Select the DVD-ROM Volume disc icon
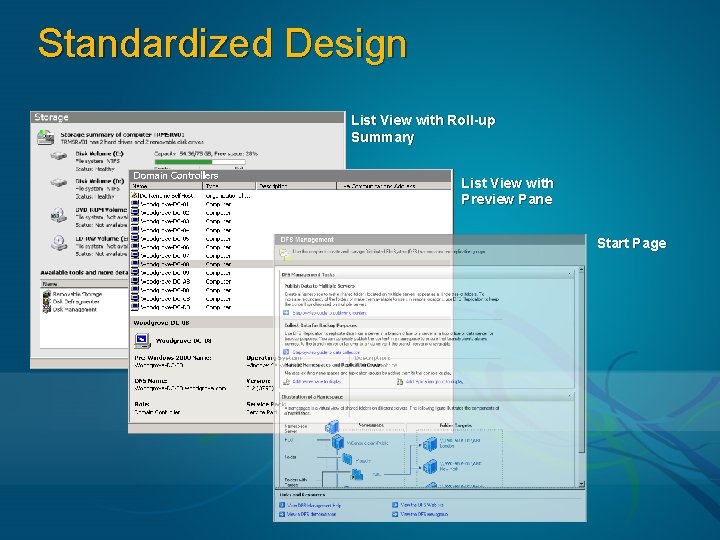Image resolution: width=720 pixels, height=540 pixels. point(58,215)
